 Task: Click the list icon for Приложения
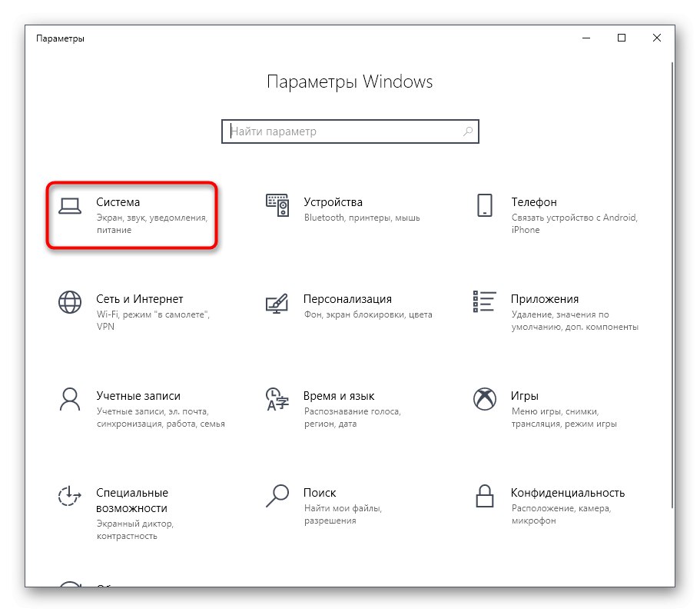(x=484, y=301)
